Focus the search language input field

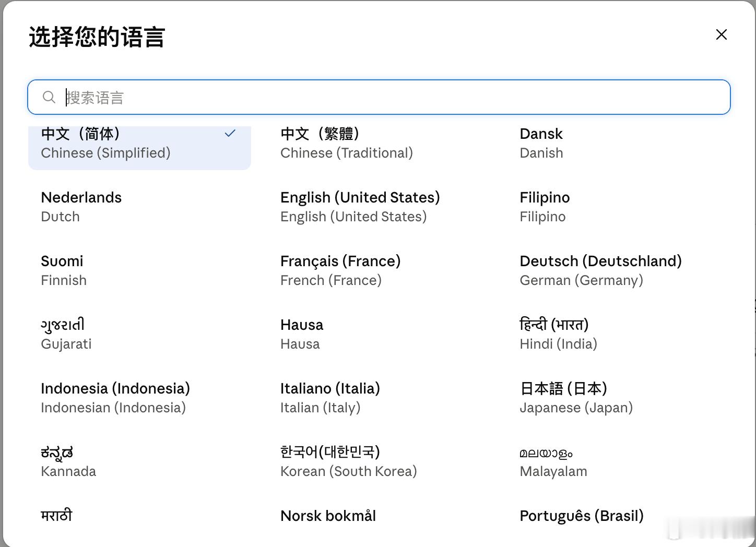(379, 97)
